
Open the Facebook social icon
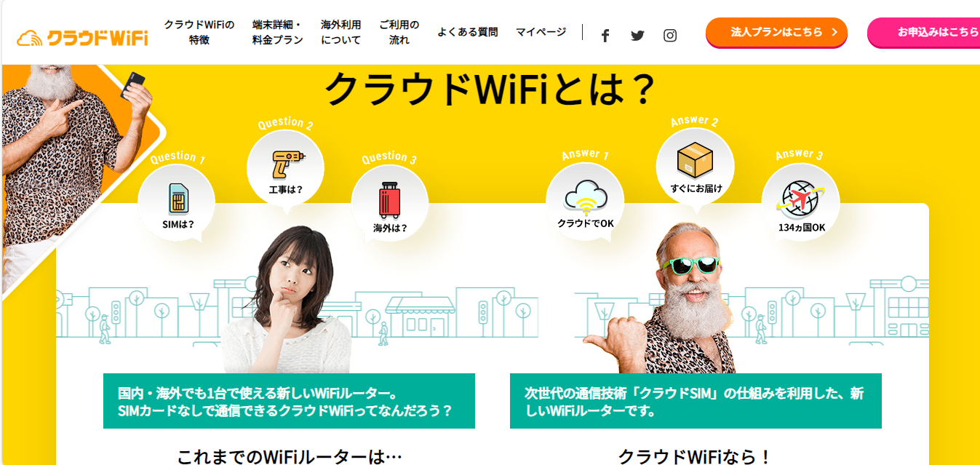coord(605,36)
